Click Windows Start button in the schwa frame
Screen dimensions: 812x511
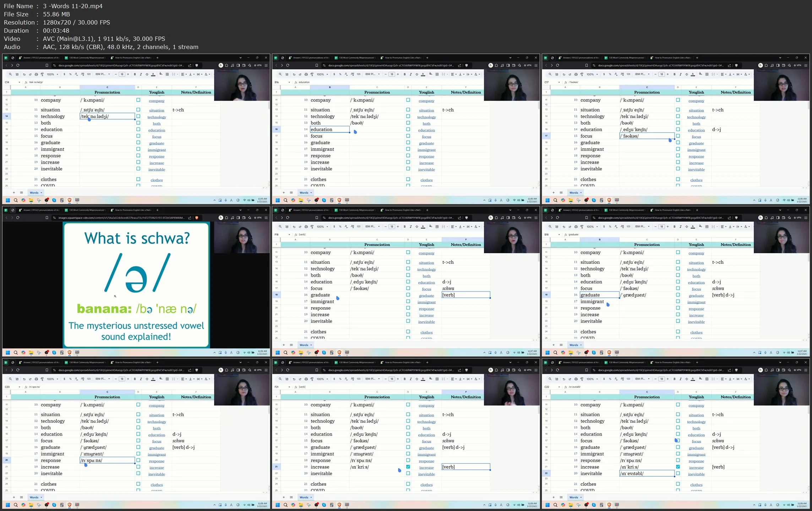click(x=8, y=353)
